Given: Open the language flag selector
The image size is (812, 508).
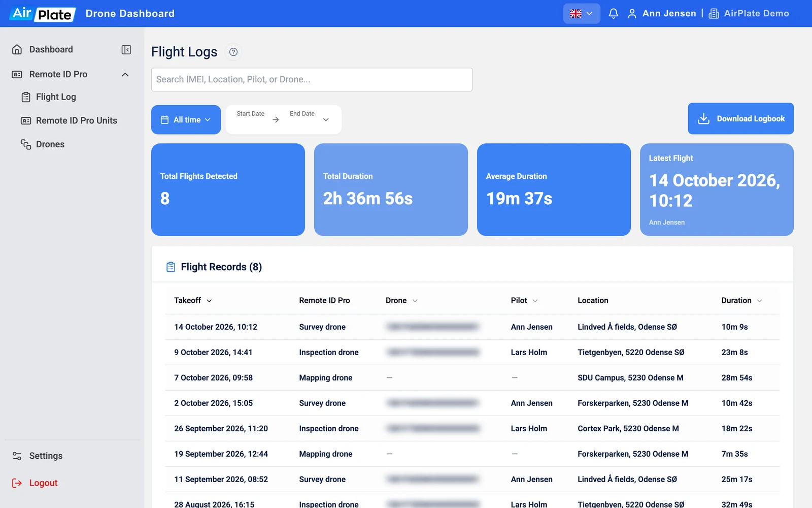Looking at the screenshot, I should pos(582,14).
